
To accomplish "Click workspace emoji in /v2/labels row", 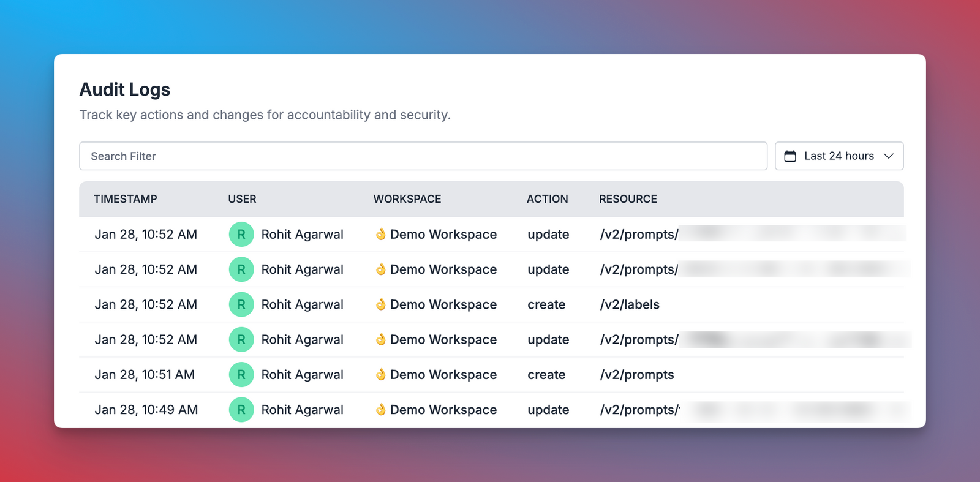I will (x=380, y=304).
